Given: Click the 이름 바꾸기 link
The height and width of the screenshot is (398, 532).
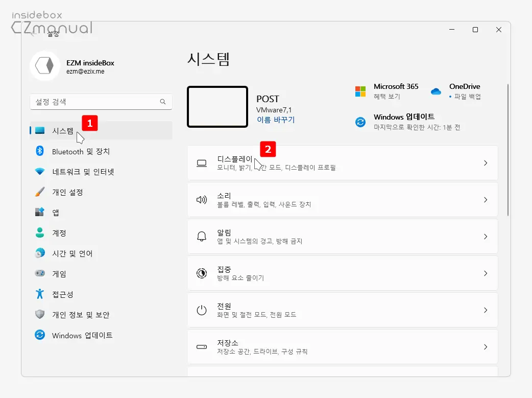Looking at the screenshot, I should click(276, 120).
